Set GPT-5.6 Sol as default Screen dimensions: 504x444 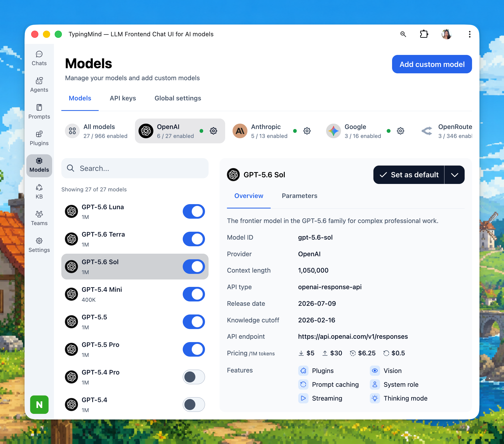click(x=409, y=175)
